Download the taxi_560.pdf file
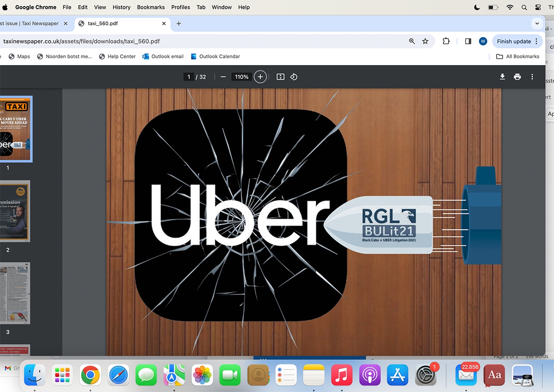554x392 pixels. pos(502,77)
